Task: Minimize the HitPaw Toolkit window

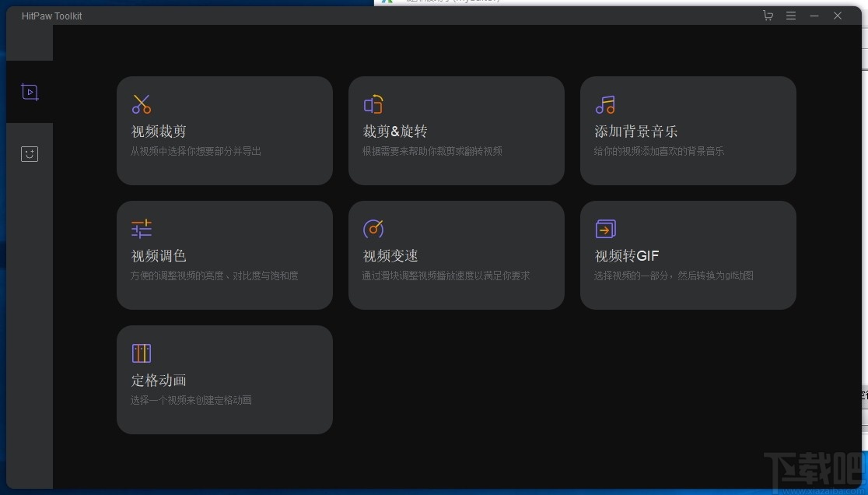Action: 814,15
